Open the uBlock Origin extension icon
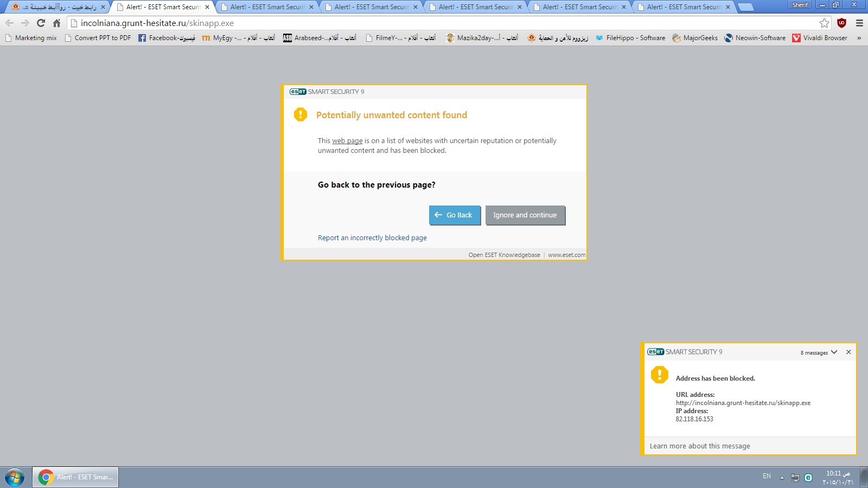Image resolution: width=868 pixels, height=488 pixels. pos(842,23)
